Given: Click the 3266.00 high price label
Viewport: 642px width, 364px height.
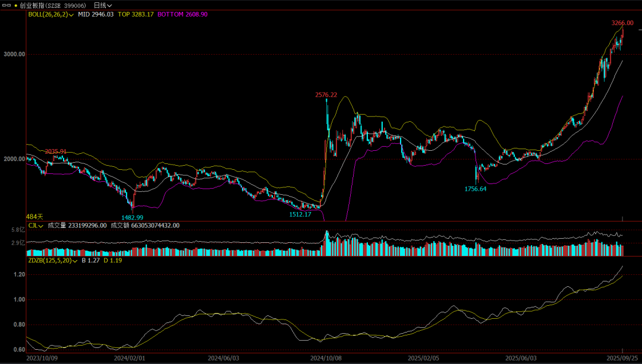Looking at the screenshot, I should pyautogui.click(x=622, y=23).
